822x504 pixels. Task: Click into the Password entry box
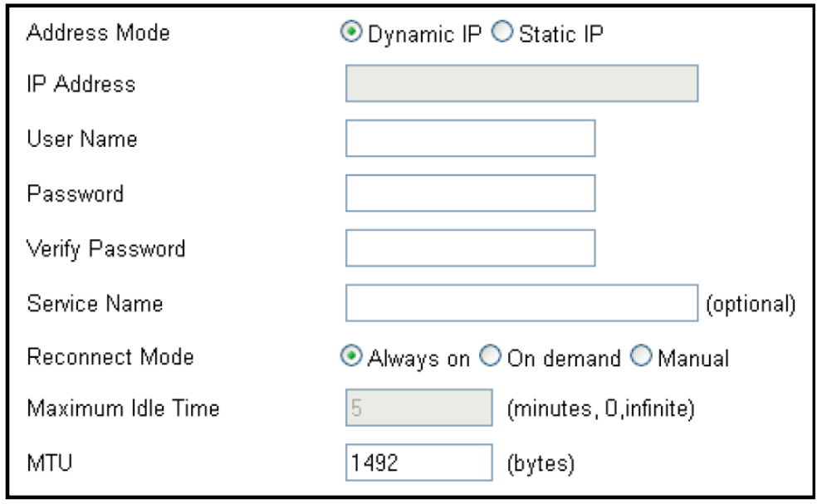470,193
